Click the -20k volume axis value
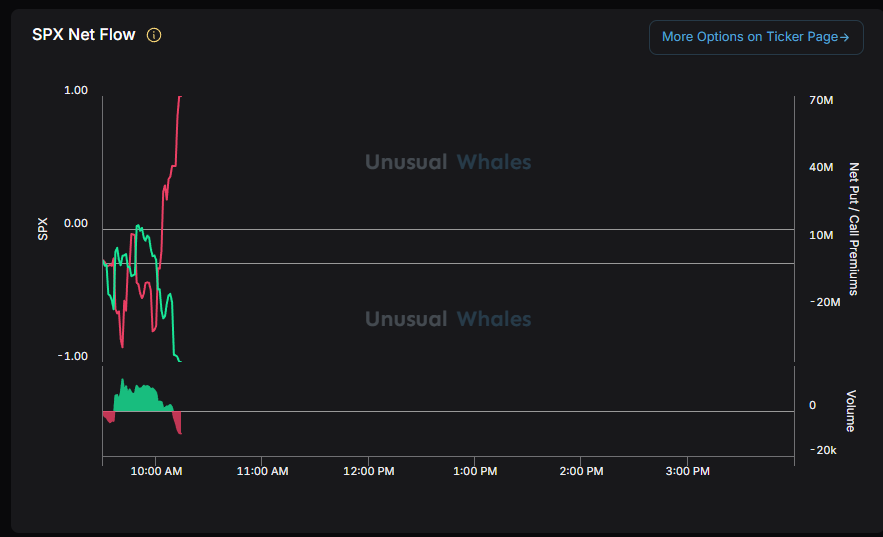The image size is (883, 537). pyautogui.click(x=823, y=450)
